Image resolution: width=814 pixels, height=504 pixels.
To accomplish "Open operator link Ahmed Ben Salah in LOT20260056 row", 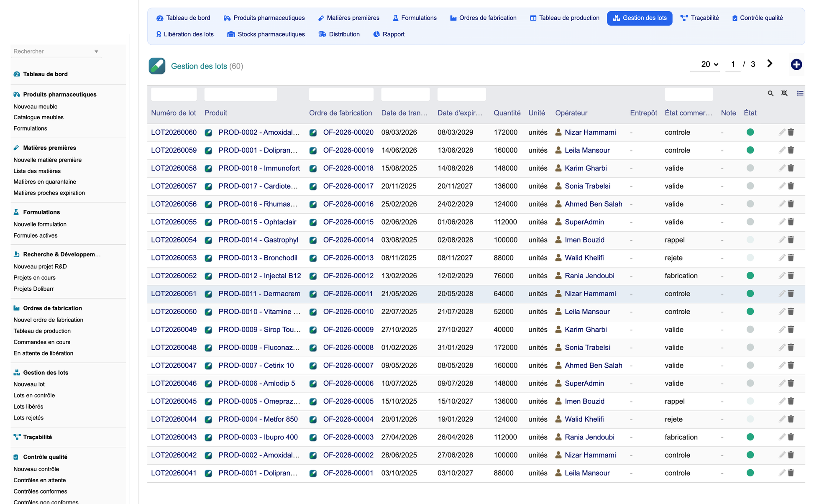I will click(593, 204).
